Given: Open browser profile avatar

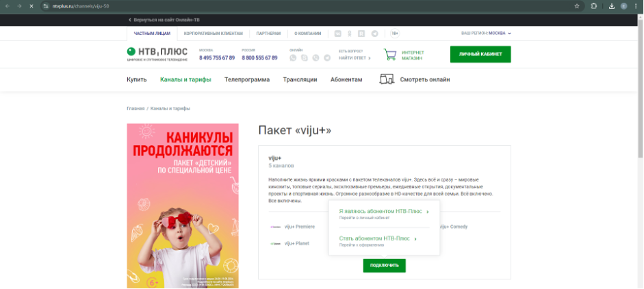Looking at the screenshot, I should (624, 6).
